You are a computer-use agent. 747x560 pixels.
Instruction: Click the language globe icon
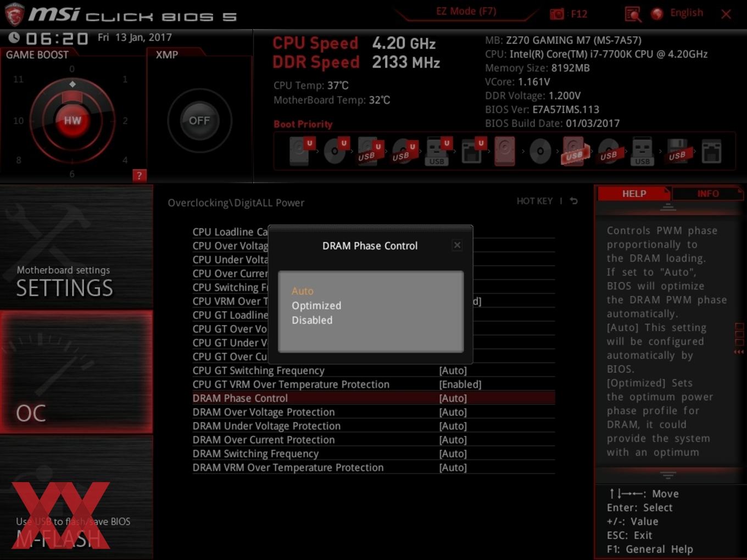tap(657, 14)
